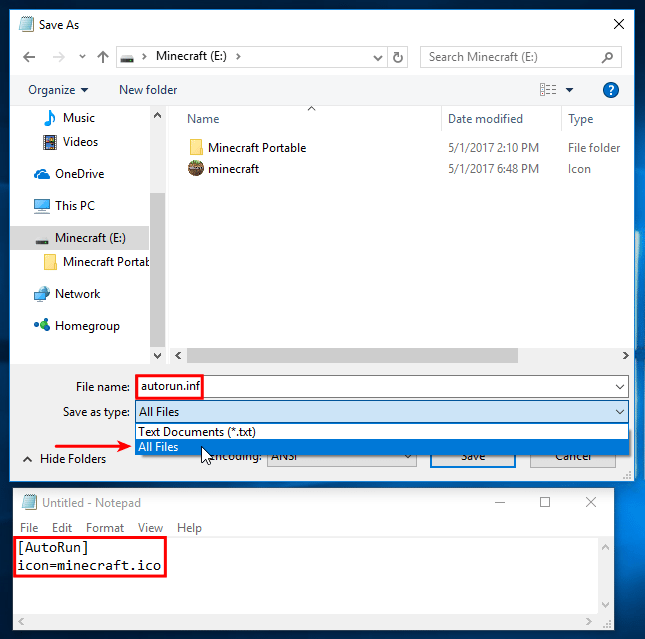Image resolution: width=645 pixels, height=639 pixels.
Task: Open the File menu in Notepad
Action: click(x=29, y=527)
